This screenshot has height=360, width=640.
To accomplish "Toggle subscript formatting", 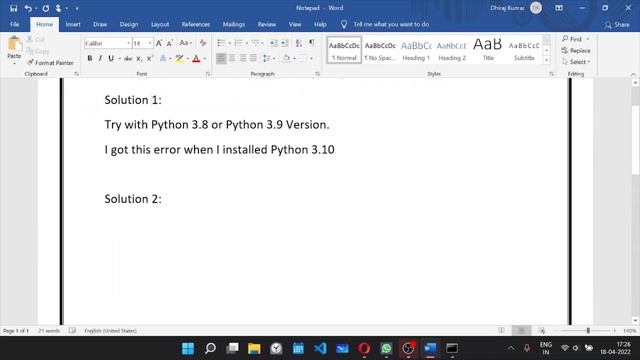I will coord(139,59).
